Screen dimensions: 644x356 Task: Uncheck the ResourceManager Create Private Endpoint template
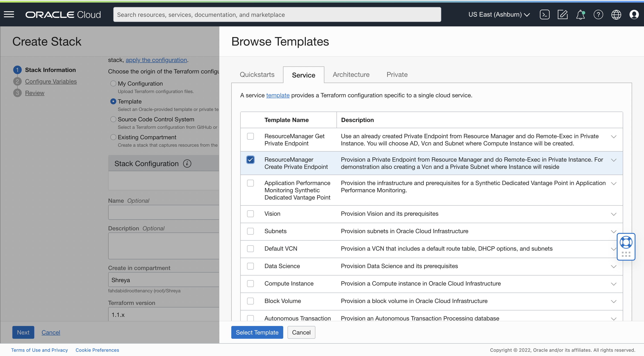250,159
